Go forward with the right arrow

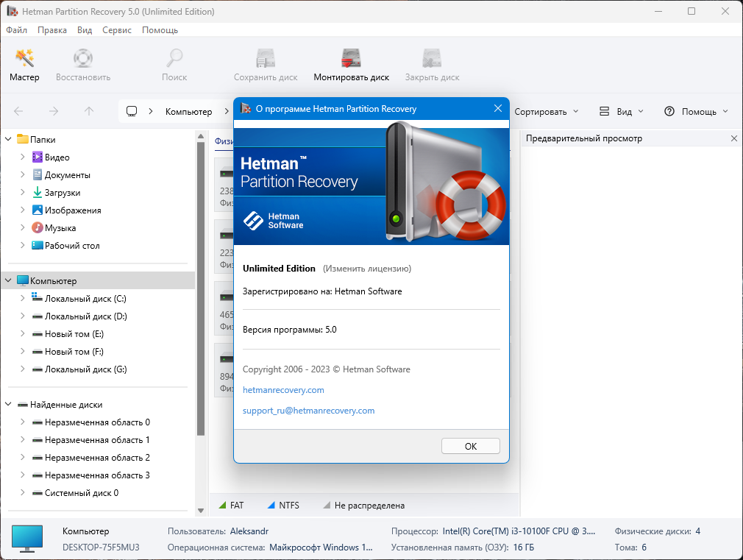(x=54, y=111)
